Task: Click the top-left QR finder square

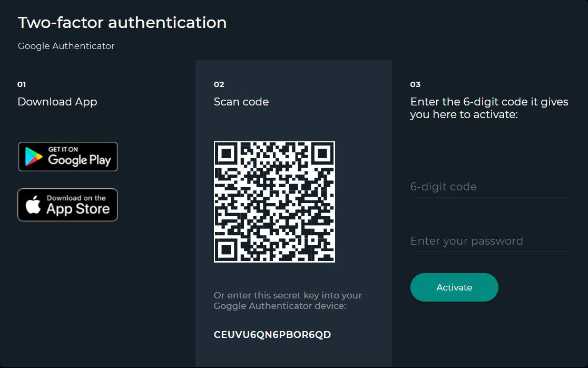Action: [227, 154]
